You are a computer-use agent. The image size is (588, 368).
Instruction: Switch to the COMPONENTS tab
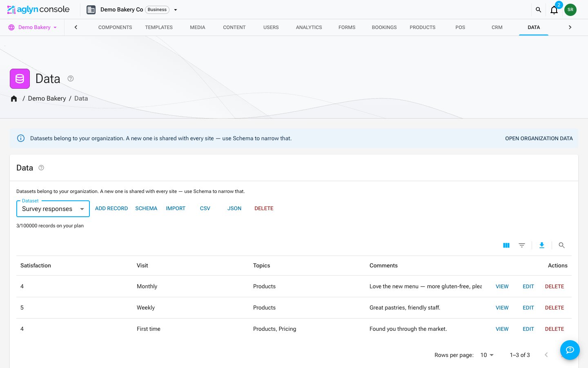[115, 27]
